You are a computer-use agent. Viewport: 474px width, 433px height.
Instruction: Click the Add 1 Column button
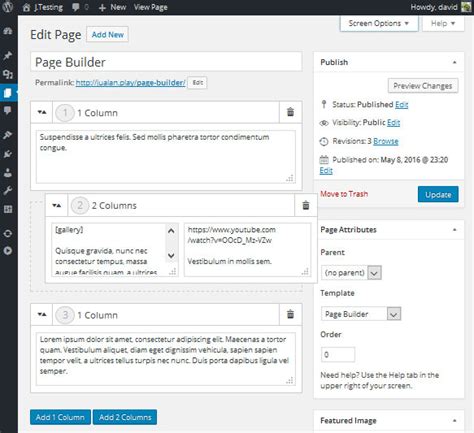click(60, 417)
